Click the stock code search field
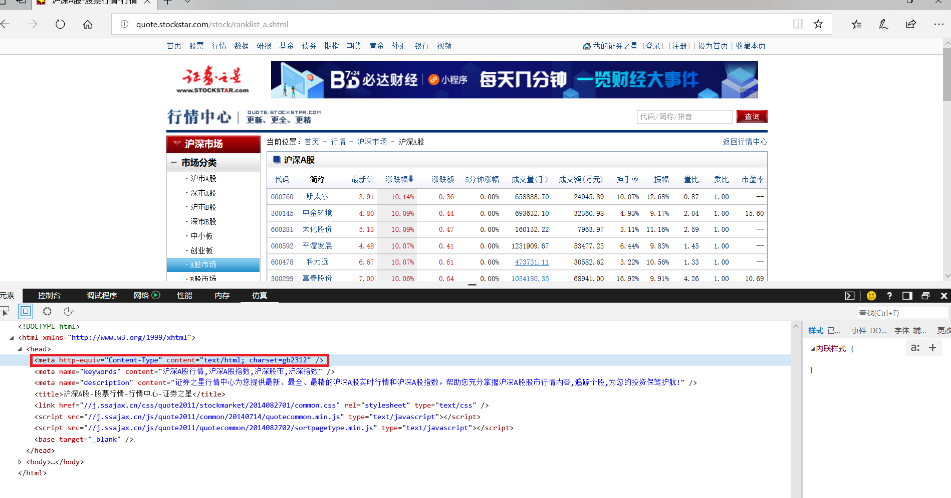This screenshot has width=951, height=498. (685, 116)
